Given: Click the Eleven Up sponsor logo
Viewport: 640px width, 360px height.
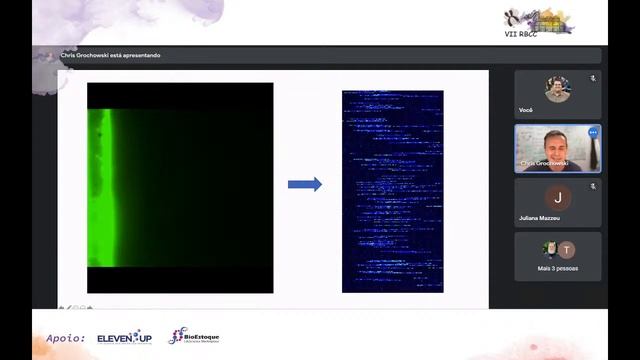Looking at the screenshot, I should pyautogui.click(x=124, y=337).
